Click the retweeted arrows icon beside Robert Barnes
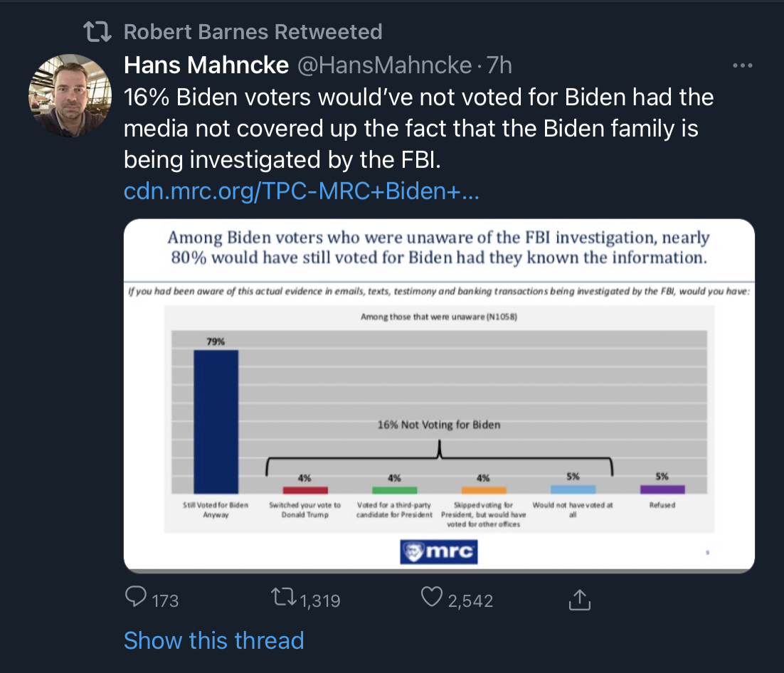 [x=97, y=31]
